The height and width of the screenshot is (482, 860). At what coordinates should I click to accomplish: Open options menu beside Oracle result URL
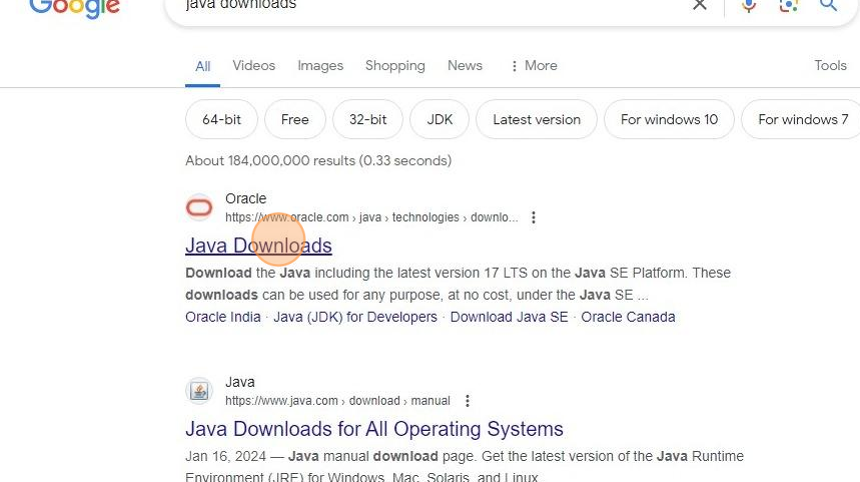click(533, 218)
